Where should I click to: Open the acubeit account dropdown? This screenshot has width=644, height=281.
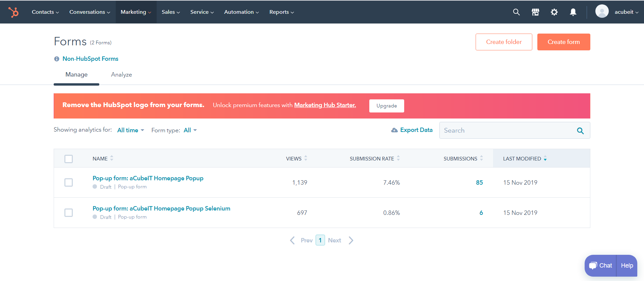tap(626, 12)
